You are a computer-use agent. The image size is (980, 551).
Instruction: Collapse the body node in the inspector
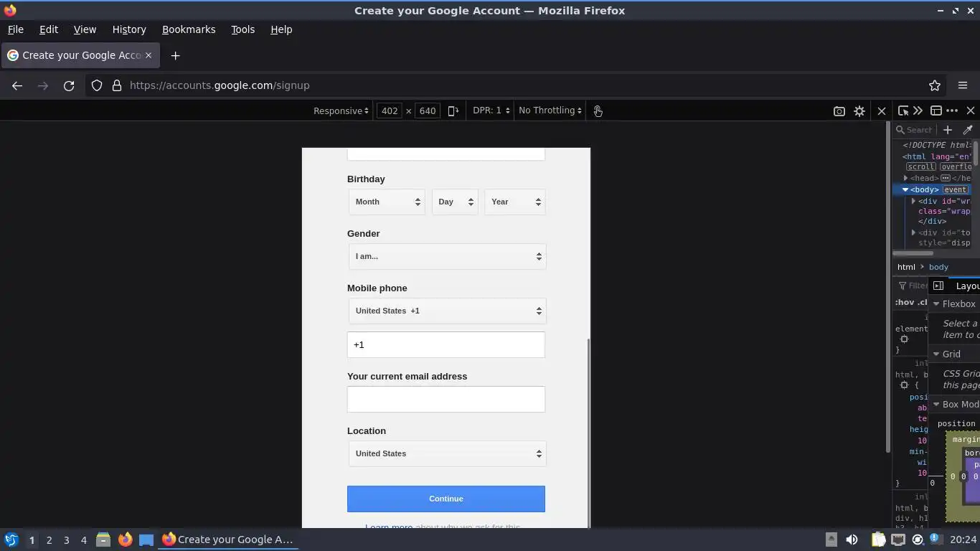tap(905, 189)
